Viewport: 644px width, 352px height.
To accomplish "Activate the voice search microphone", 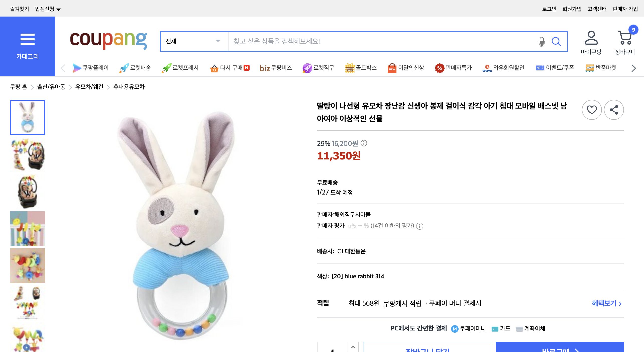I will [542, 42].
